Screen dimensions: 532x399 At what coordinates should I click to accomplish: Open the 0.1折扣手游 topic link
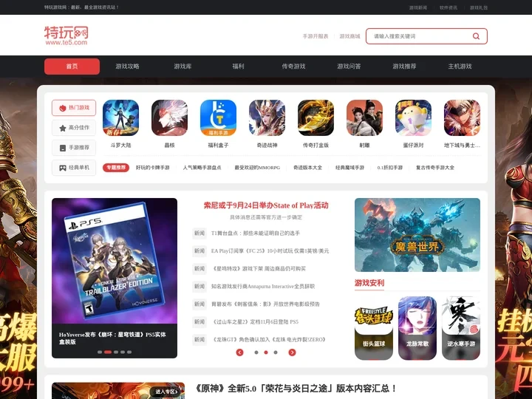(x=390, y=168)
